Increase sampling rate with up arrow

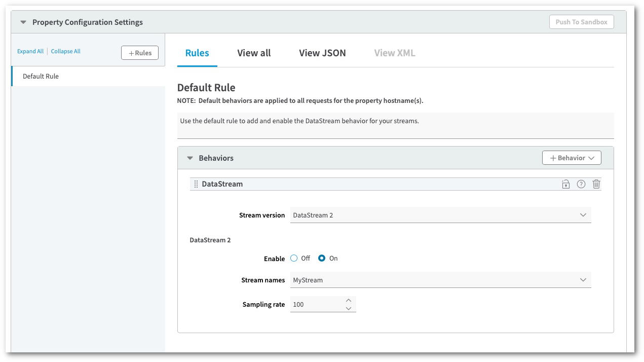pos(348,301)
